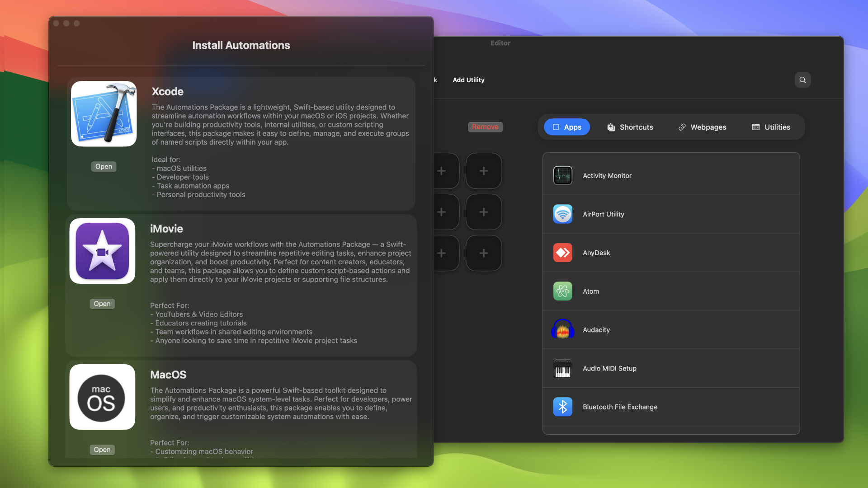Click the Activity Monitor label

pos(607,176)
